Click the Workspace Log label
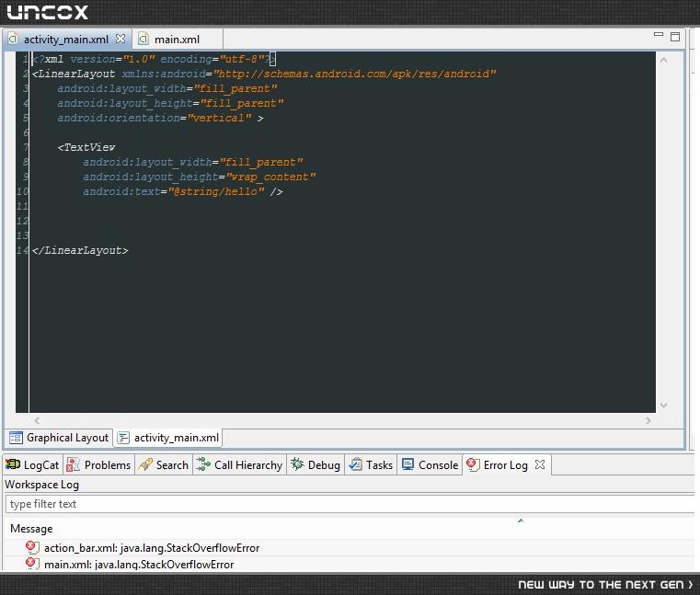700x595 pixels. pyautogui.click(x=42, y=485)
